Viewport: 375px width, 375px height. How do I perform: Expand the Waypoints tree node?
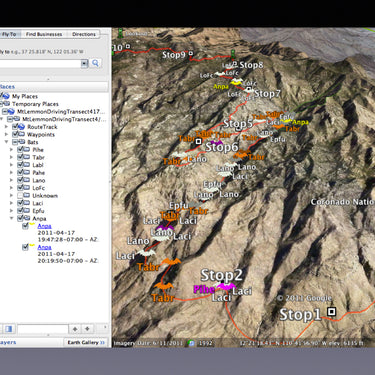[x=6, y=134]
